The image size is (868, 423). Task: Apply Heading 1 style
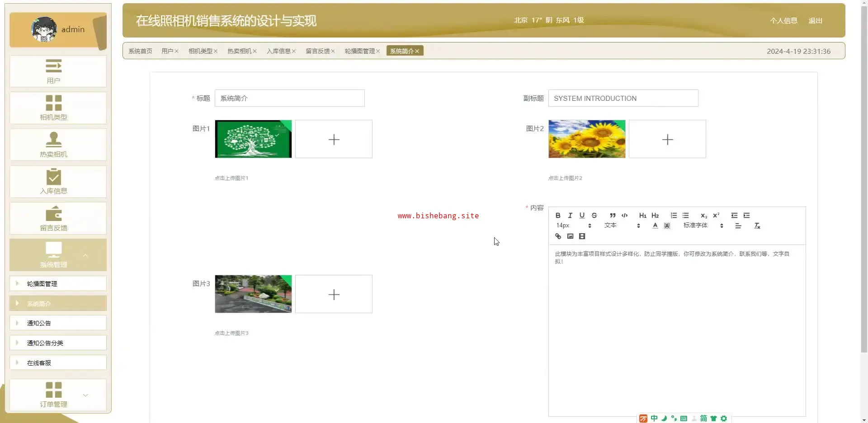642,216
